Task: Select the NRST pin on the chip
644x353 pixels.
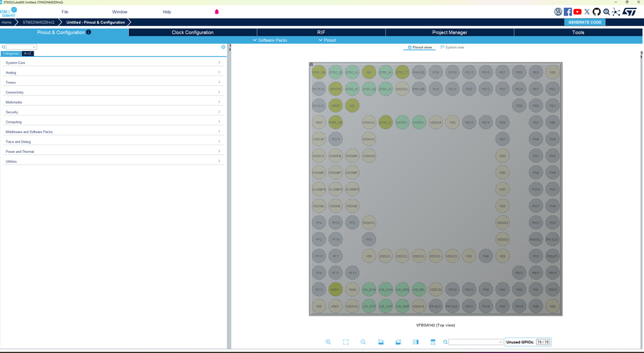Action: [x=336, y=106]
